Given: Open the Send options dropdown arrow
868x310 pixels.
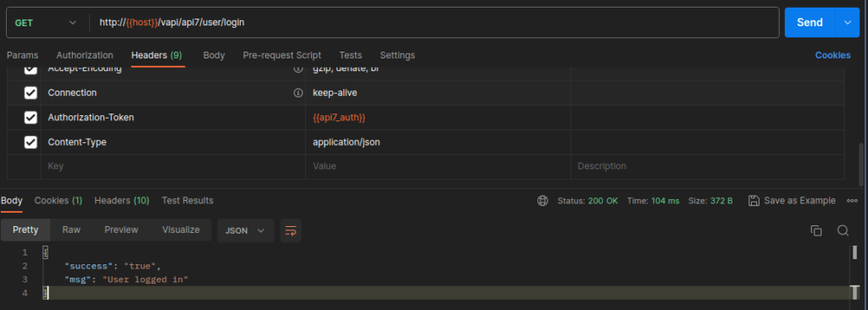Looking at the screenshot, I should pos(848,23).
